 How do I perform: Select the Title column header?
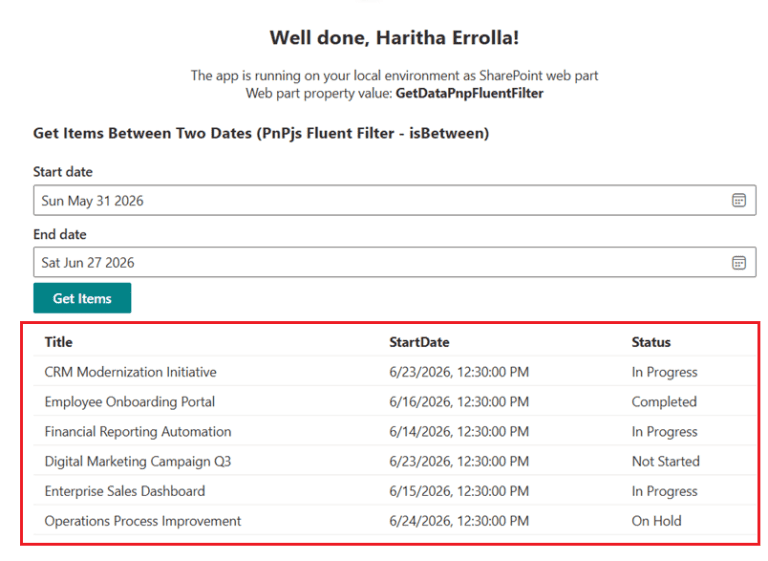pyautogui.click(x=59, y=342)
